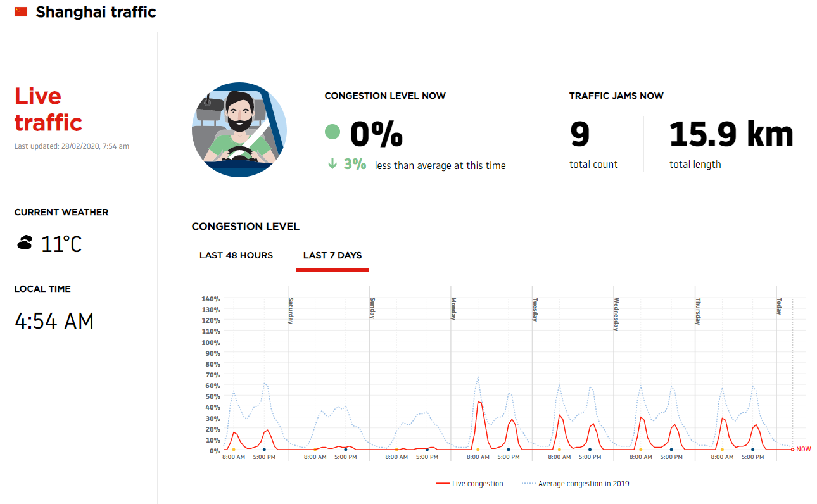Screen dimensions: 817x504
Task: Click the Last updated timestamp text
Action: click(72, 146)
